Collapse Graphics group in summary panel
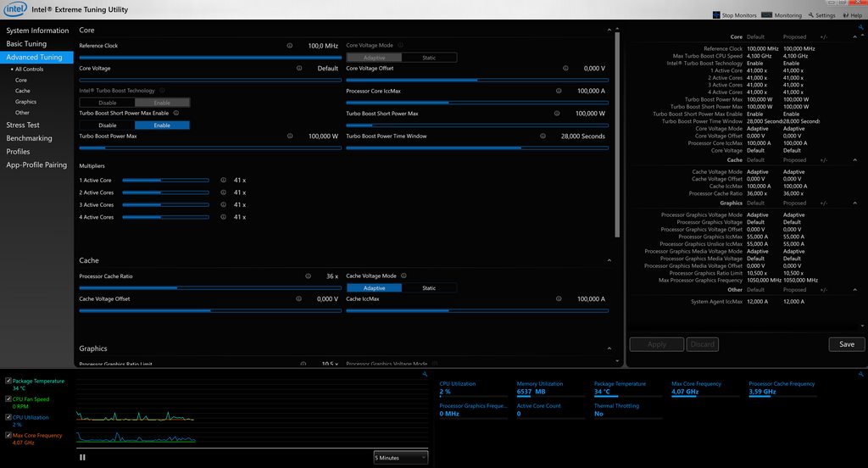 click(854, 203)
